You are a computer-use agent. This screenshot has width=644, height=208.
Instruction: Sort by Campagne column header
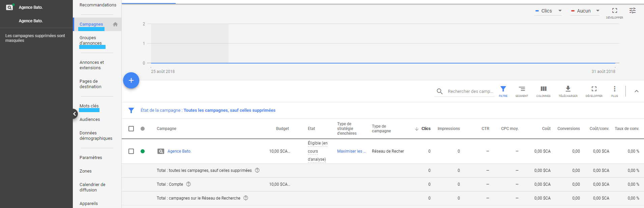[167, 129]
